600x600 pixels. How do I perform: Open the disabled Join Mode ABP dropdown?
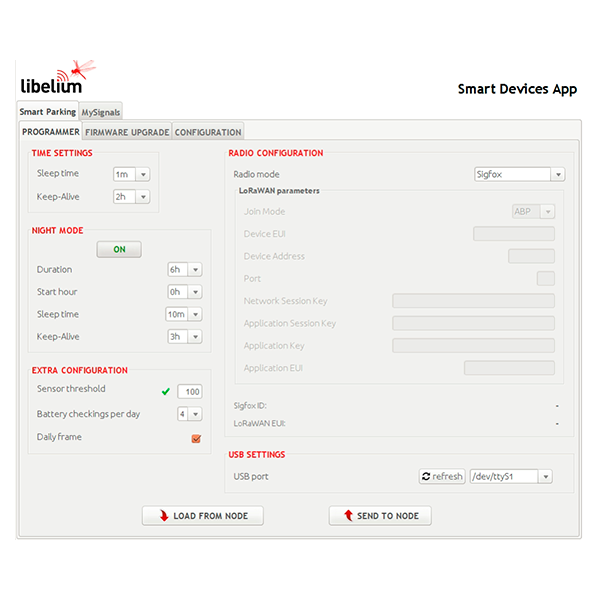533,212
